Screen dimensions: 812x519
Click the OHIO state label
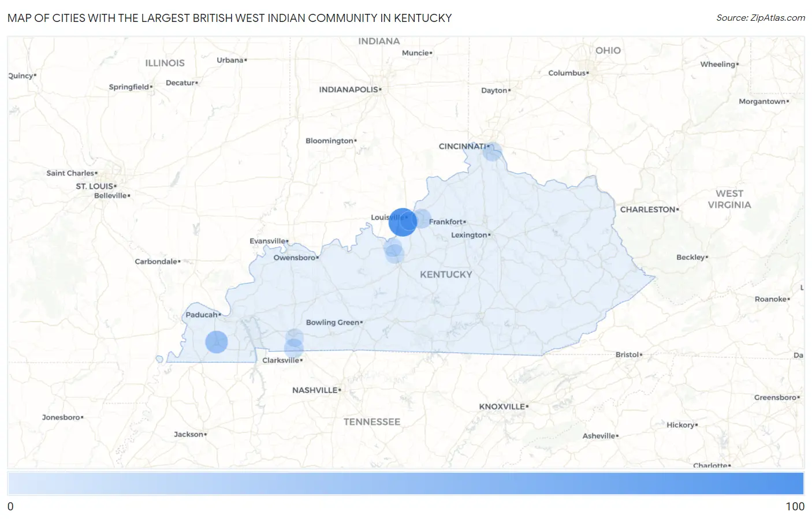(608, 51)
